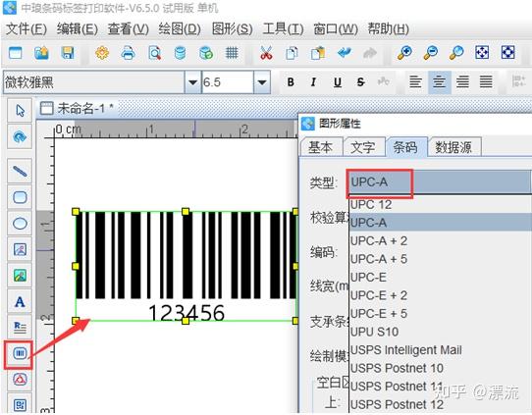Select the rotate tool in left toolbar
Screen dimensions: 532x415
20,136
